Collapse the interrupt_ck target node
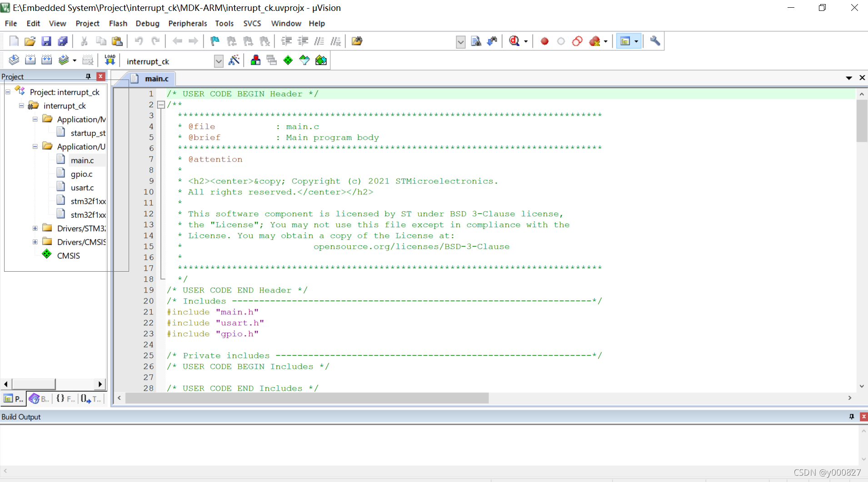 click(x=21, y=106)
